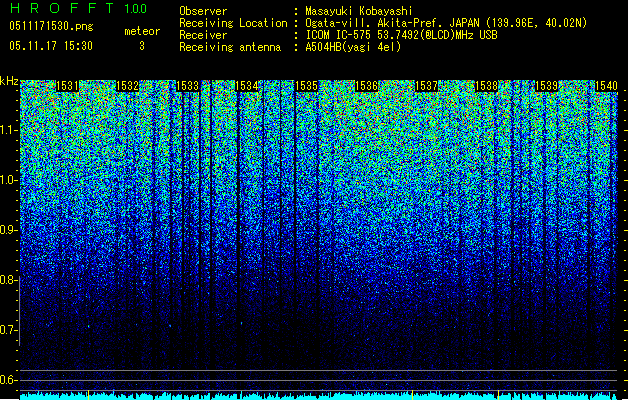Click the cyan signal level strip at bottom
The width and height of the screenshot is (629, 400).
tap(318, 396)
